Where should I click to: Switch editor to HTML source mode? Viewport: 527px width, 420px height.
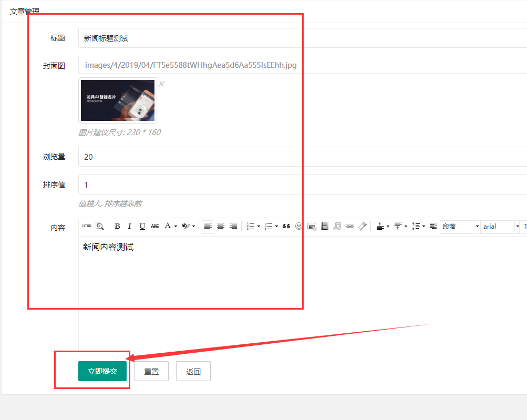point(87,226)
